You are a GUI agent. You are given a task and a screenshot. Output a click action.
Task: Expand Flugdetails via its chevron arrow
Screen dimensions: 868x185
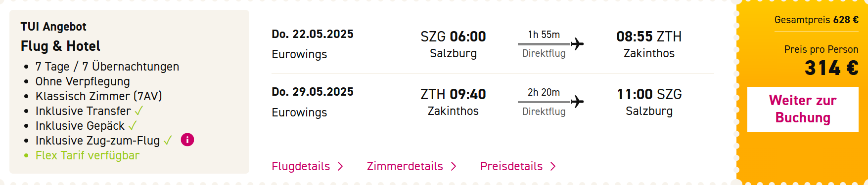pos(340,167)
